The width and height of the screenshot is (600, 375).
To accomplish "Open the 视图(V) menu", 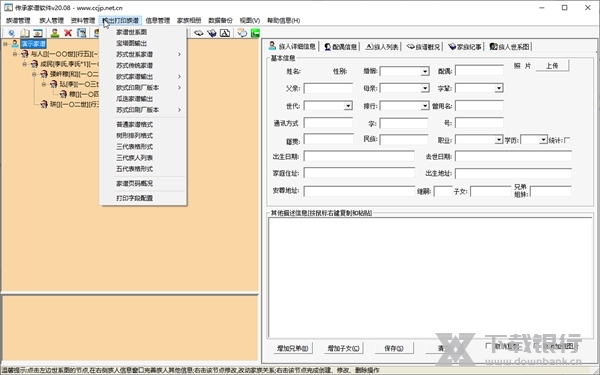I will pyautogui.click(x=250, y=20).
